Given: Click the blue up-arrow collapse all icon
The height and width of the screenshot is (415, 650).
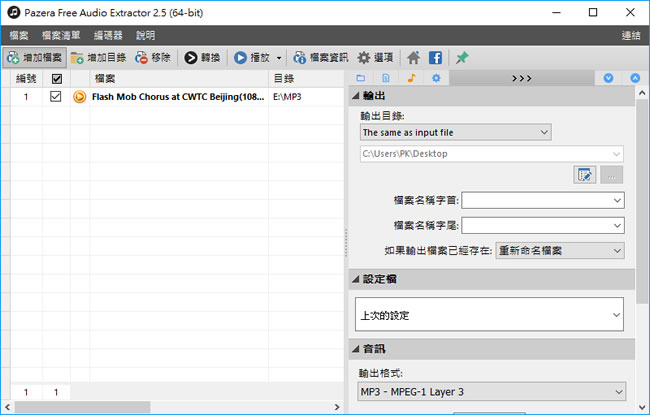Looking at the screenshot, I should click(x=635, y=78).
